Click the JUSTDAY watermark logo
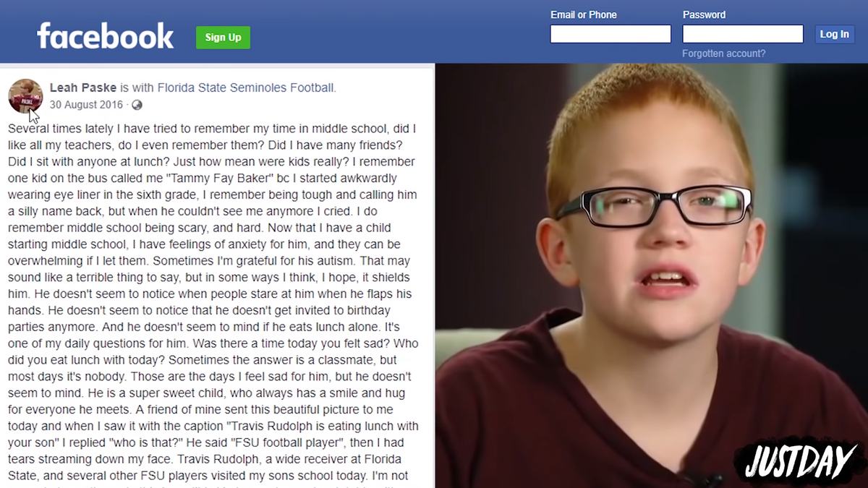 (x=799, y=461)
